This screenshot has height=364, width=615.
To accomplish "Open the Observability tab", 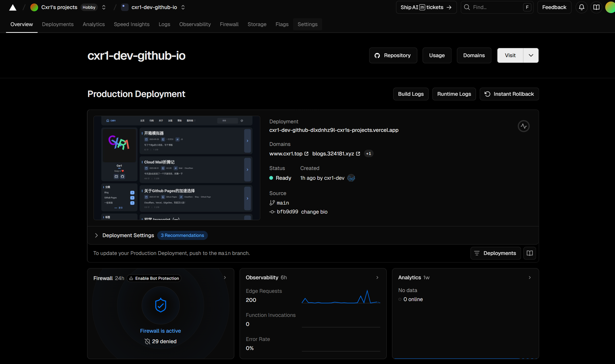I will point(195,24).
